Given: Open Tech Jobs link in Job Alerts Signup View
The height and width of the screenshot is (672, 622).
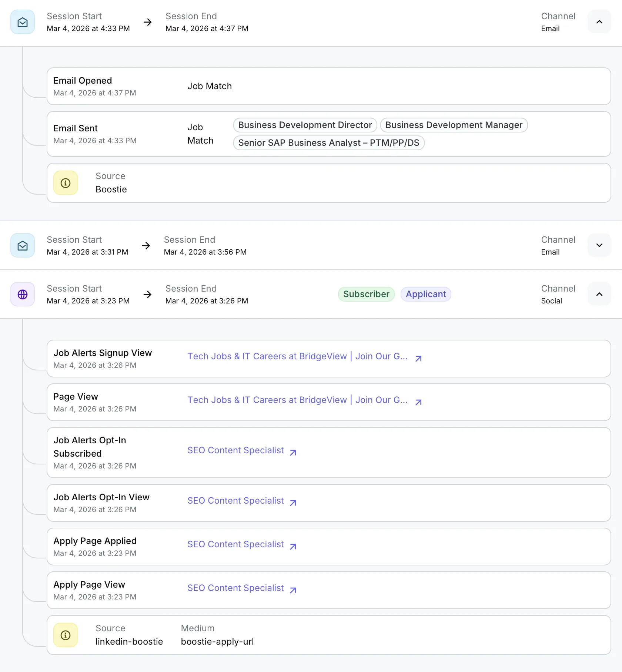Looking at the screenshot, I should point(297,356).
